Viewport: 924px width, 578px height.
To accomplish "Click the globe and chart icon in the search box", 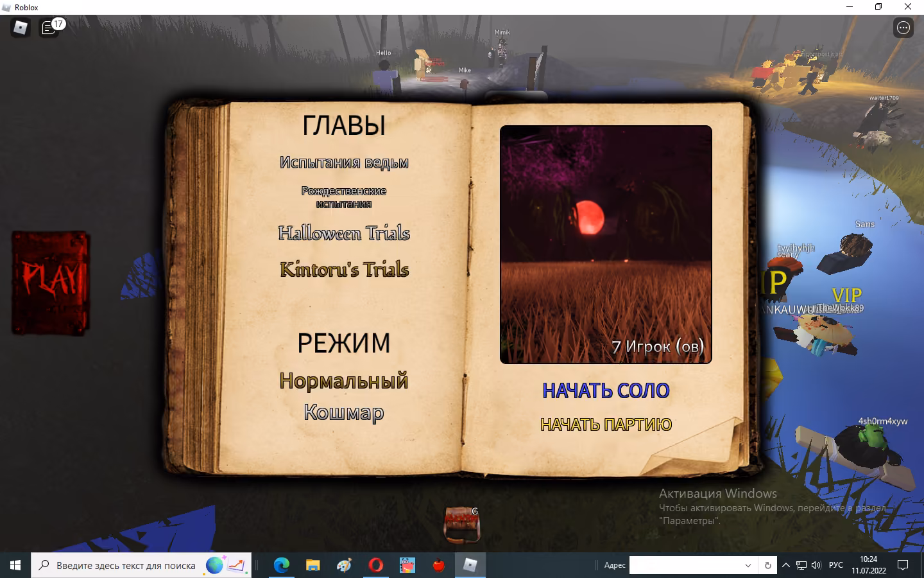I will (x=226, y=565).
